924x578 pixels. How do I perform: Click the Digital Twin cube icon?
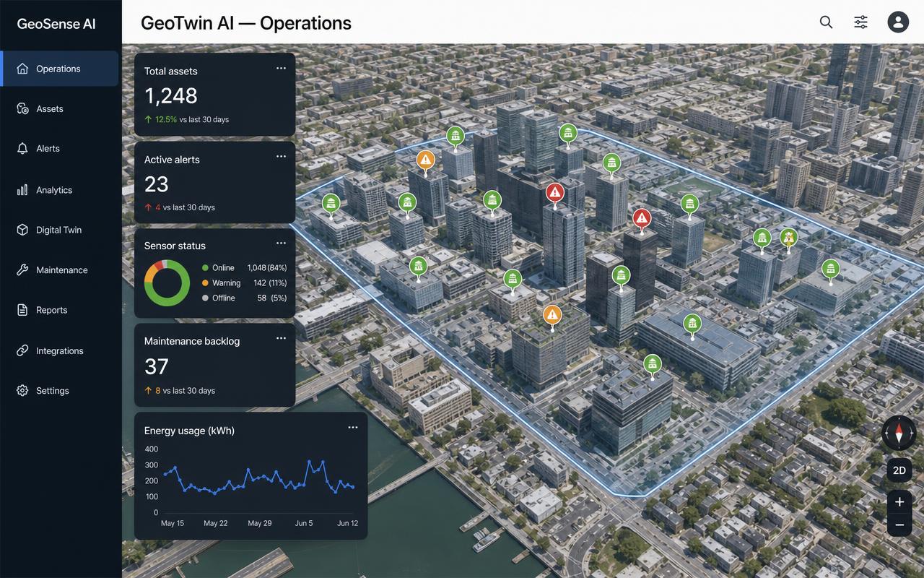click(22, 230)
